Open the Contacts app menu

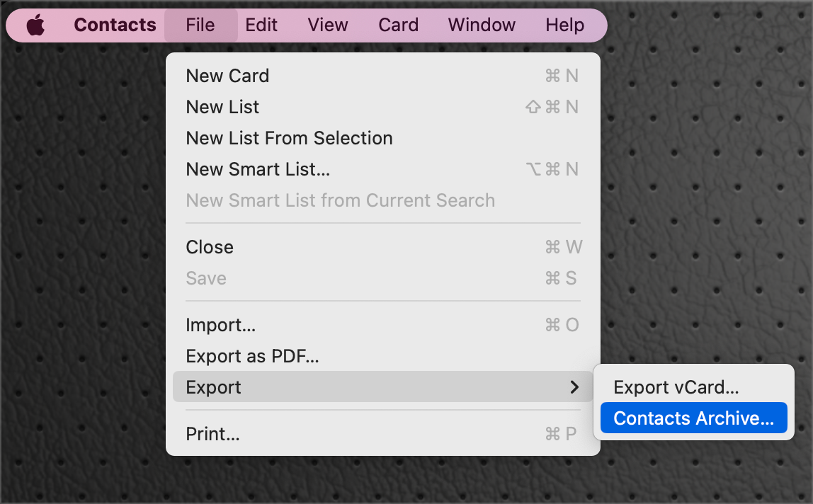click(115, 25)
